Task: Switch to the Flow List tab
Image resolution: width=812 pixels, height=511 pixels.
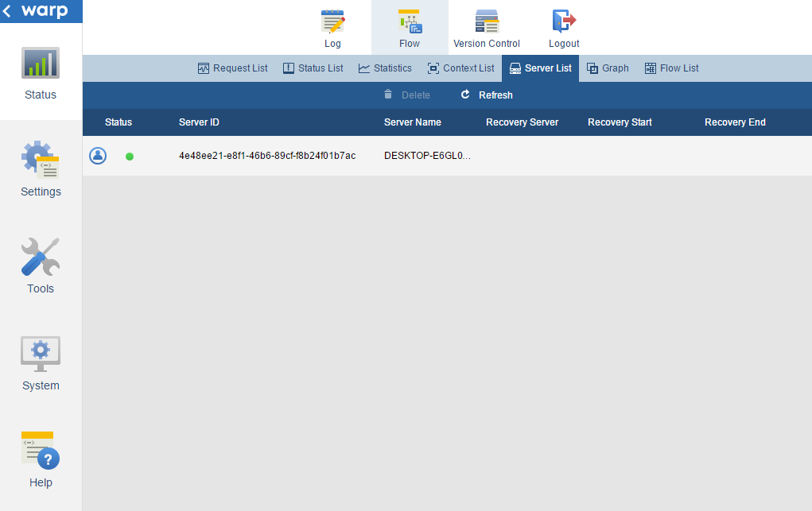Action: pyautogui.click(x=671, y=68)
